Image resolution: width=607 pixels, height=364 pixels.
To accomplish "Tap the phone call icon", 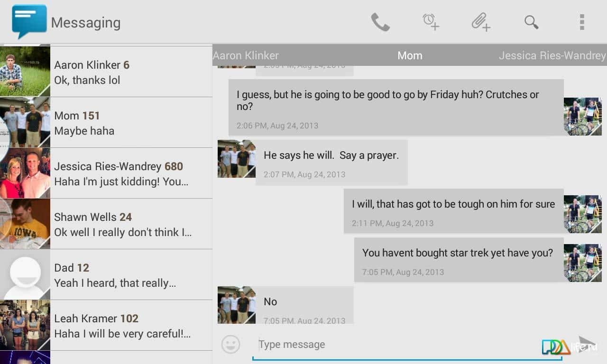I will 380,22.
